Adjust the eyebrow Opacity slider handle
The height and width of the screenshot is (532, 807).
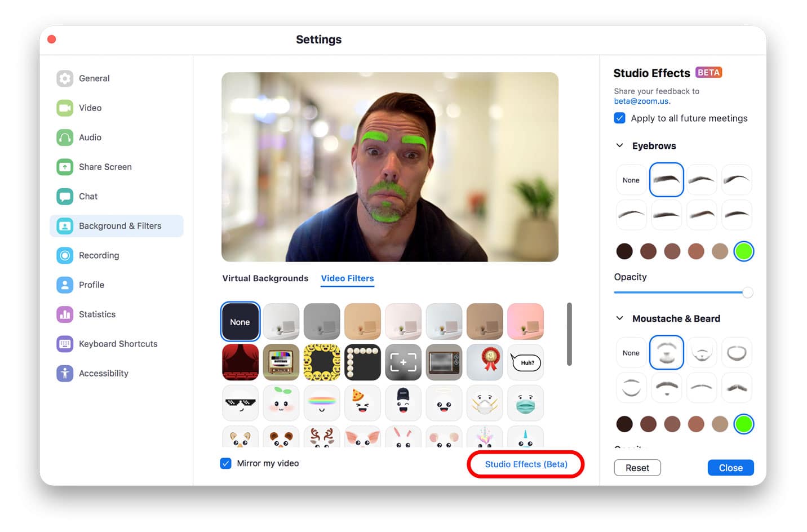[747, 292]
